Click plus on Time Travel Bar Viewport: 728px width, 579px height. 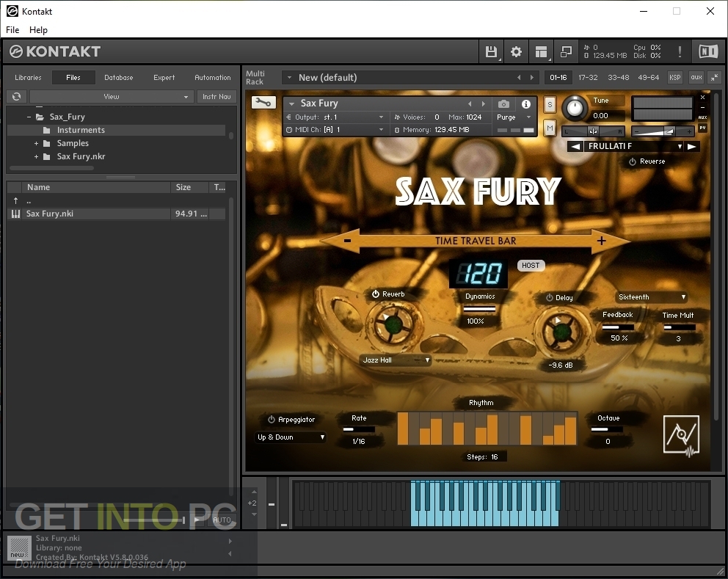(601, 241)
